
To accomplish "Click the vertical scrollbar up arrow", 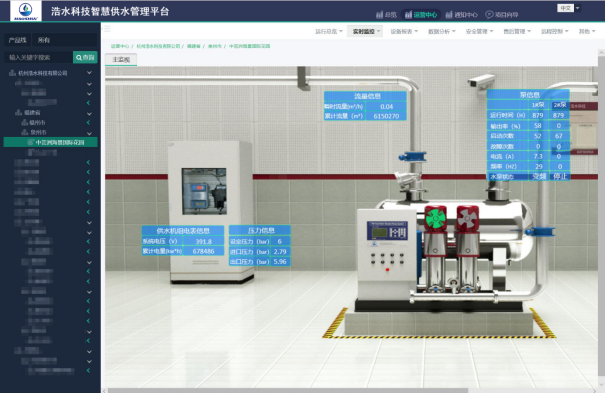I will (x=602, y=52).
